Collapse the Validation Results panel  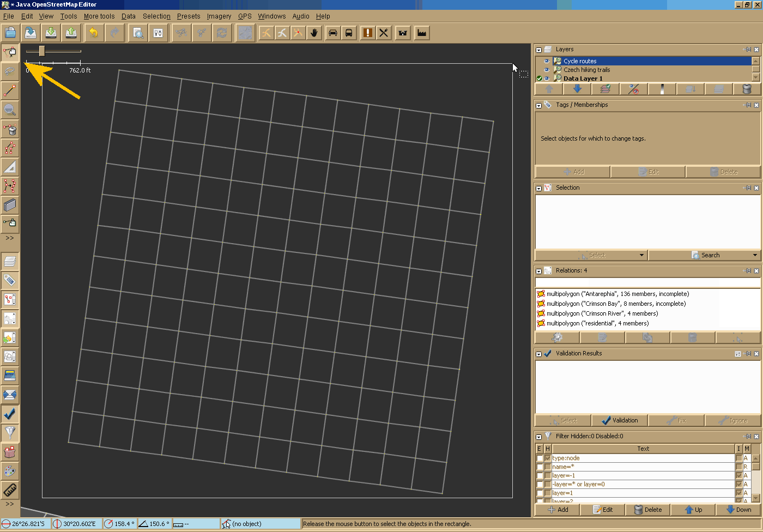[538, 354]
